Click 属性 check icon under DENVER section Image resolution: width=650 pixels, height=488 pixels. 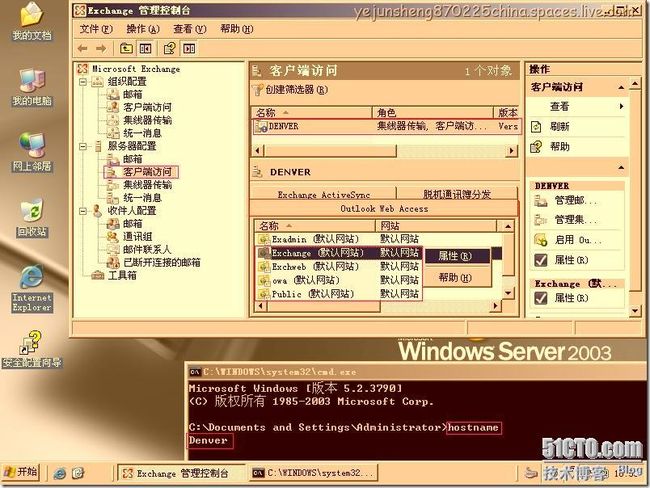point(540,260)
